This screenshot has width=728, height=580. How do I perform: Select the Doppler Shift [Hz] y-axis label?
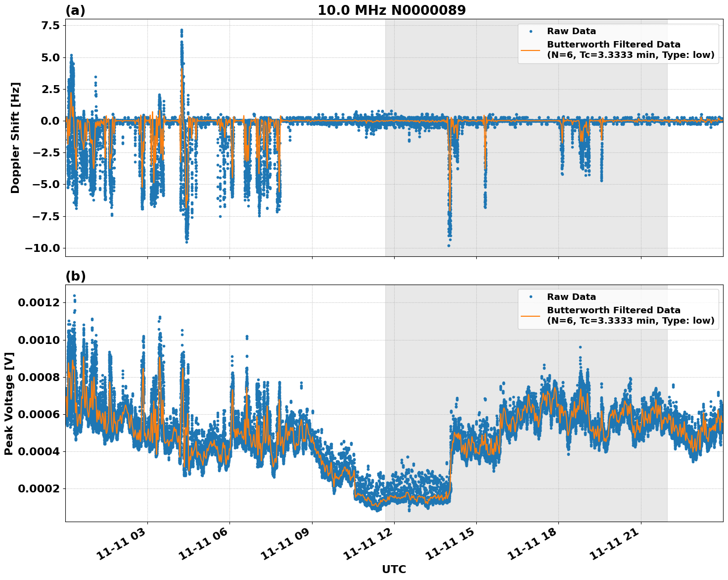click(16, 137)
